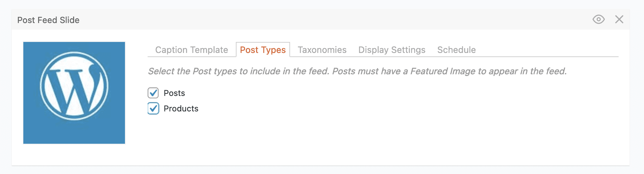Click the Products label text
644x174 pixels.
coord(181,109)
